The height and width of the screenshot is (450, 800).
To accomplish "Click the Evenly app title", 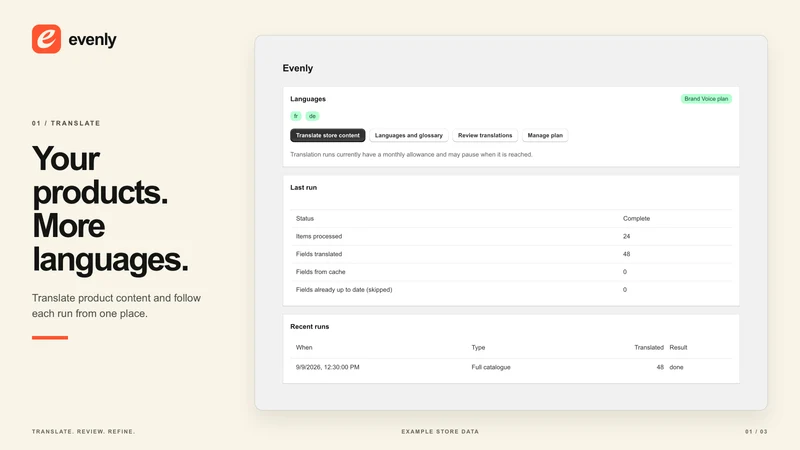I will point(298,68).
